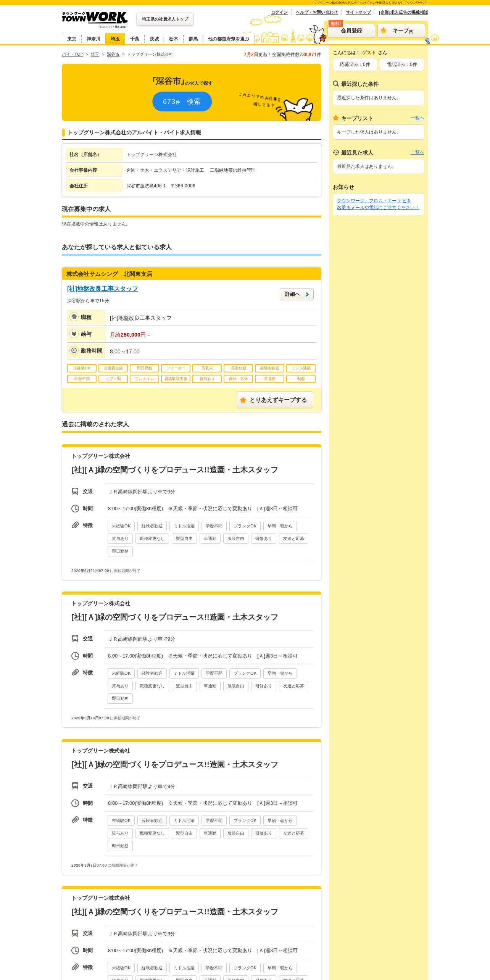Click the paperclip icon in the 9月7日 listing
Screen dimensions: 490x980
75,820
